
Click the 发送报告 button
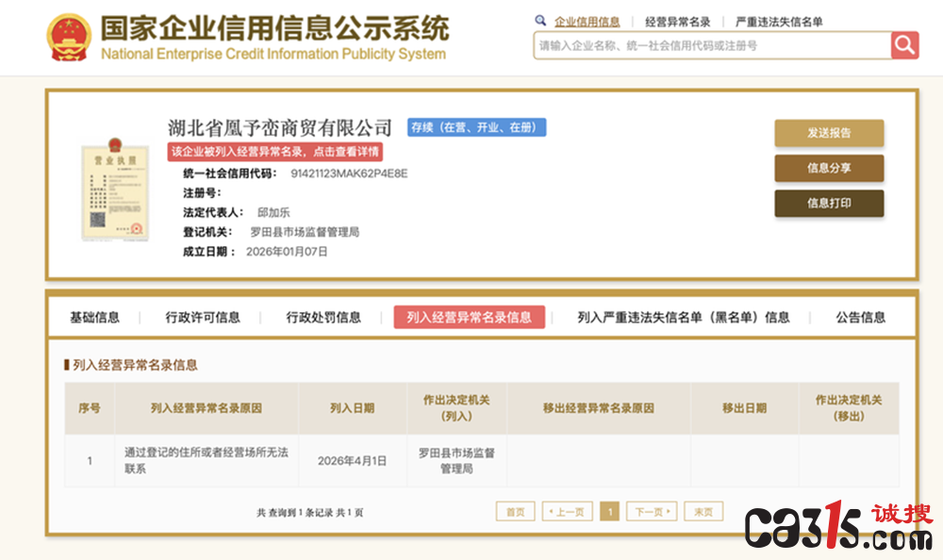(x=829, y=133)
